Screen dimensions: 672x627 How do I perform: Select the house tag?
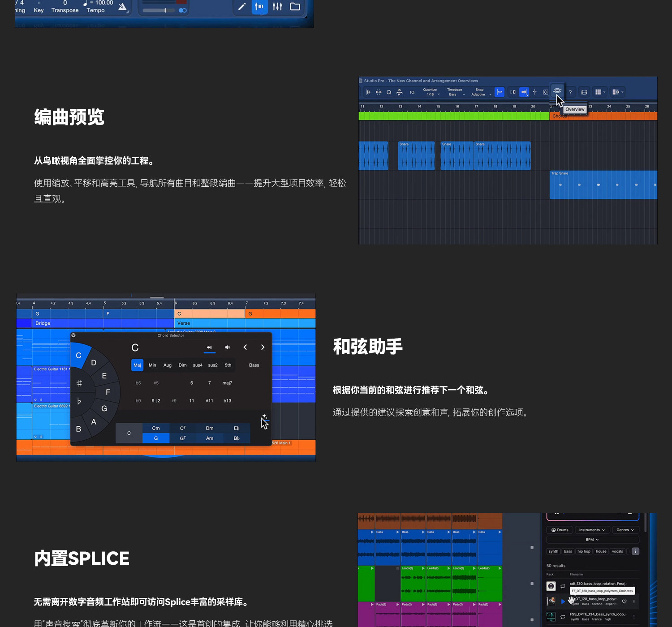pyautogui.click(x=601, y=551)
